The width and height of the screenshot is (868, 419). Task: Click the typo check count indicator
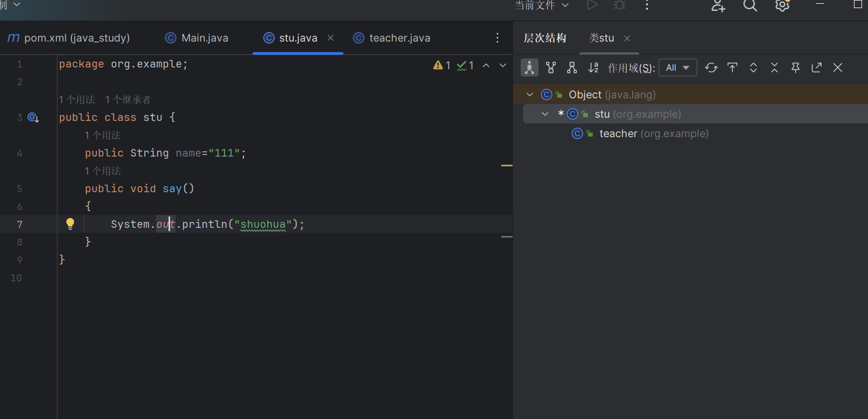click(x=465, y=65)
